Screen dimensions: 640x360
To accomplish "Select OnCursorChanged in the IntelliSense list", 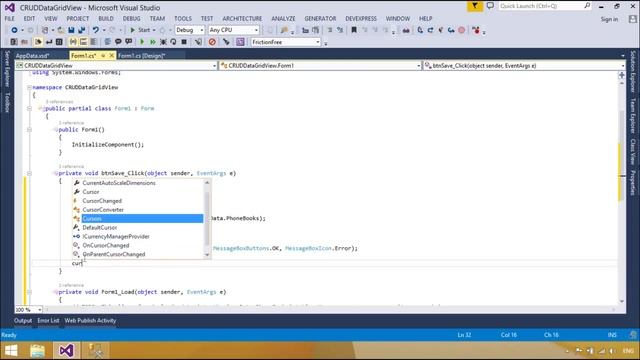I will 138,246.
